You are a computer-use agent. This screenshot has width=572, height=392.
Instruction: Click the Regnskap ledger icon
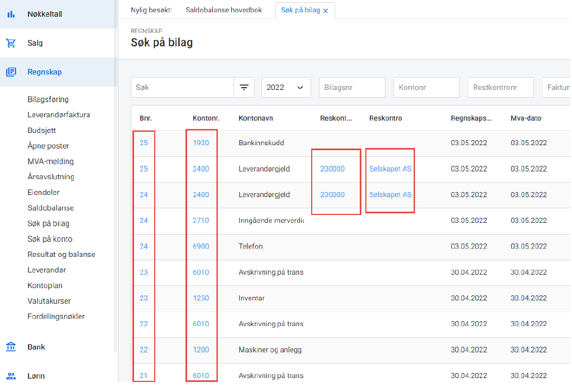11,72
